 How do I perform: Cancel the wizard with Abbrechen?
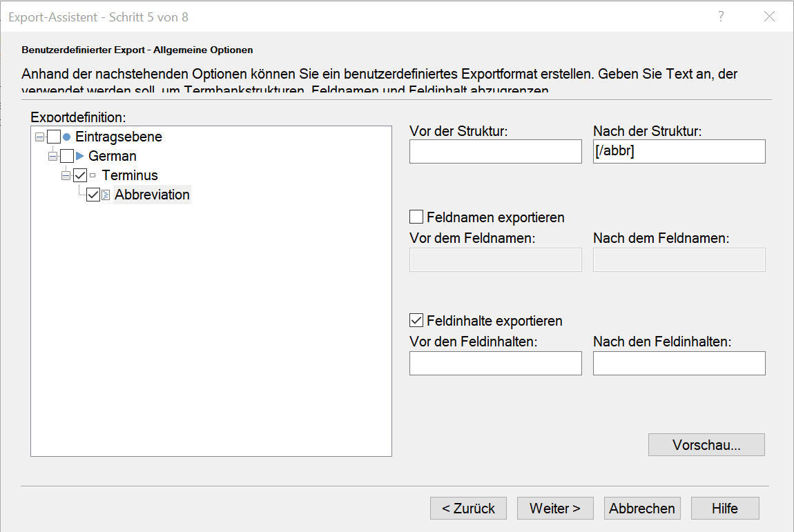(642, 509)
